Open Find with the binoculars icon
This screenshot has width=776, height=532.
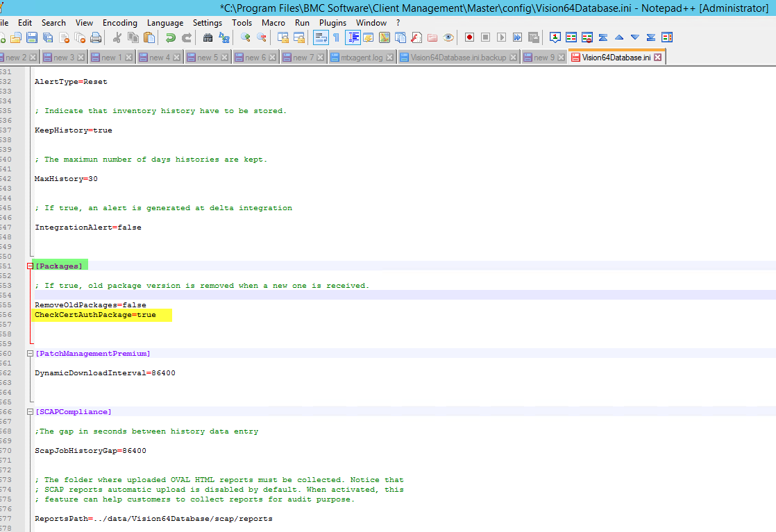208,37
